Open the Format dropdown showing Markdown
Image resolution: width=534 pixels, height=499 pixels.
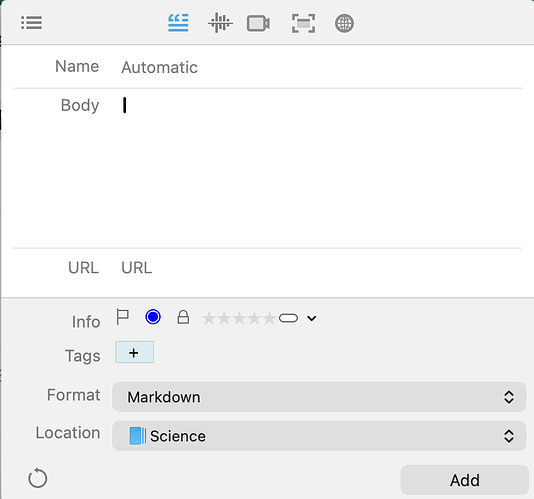(x=319, y=397)
